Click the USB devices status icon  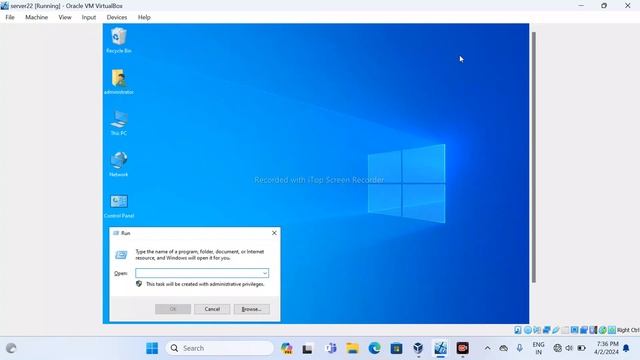pyautogui.click(x=556, y=330)
